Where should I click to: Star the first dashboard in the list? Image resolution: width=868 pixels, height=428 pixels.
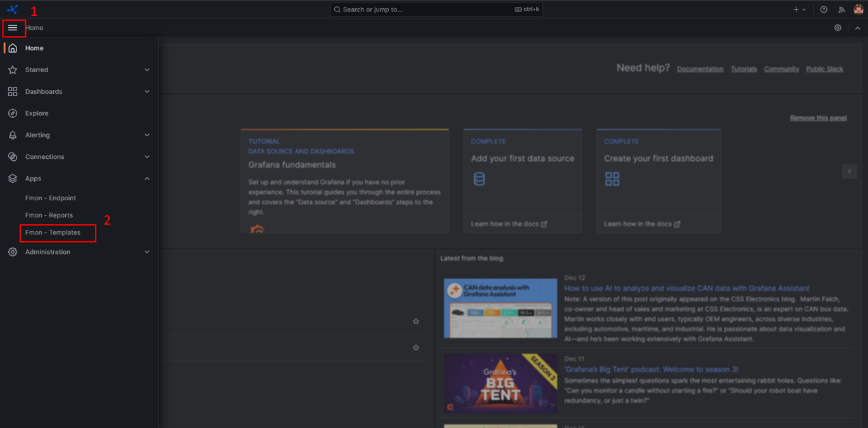416,322
